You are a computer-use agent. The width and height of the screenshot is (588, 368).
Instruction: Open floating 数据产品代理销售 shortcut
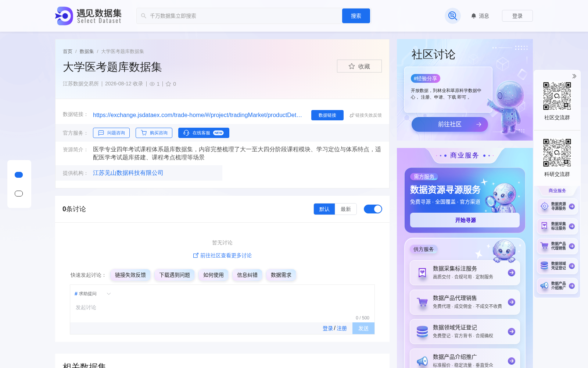coord(557,246)
